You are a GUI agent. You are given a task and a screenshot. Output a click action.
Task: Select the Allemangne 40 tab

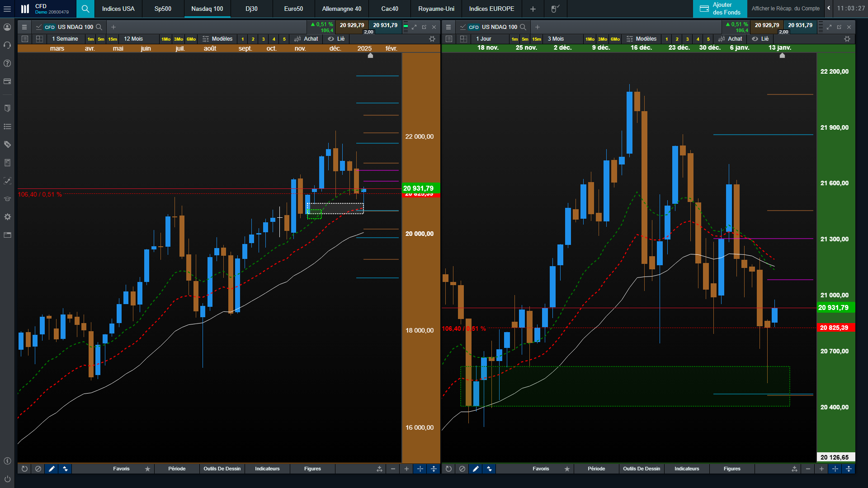341,9
